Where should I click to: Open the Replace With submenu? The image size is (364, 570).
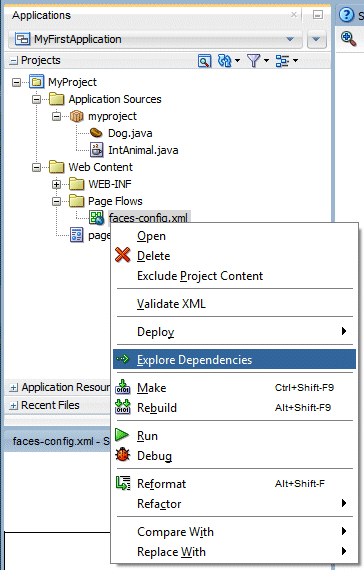[234, 552]
